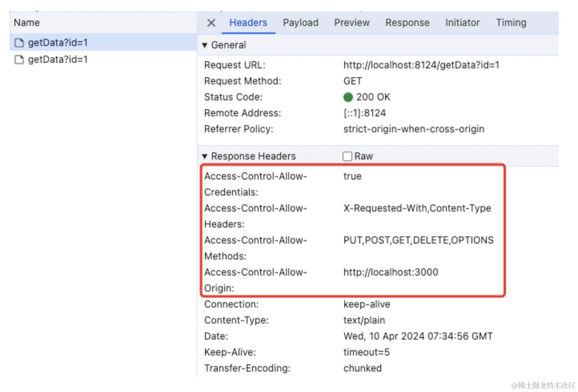
Task: Click the Keep-Alive header name
Action: click(230, 352)
